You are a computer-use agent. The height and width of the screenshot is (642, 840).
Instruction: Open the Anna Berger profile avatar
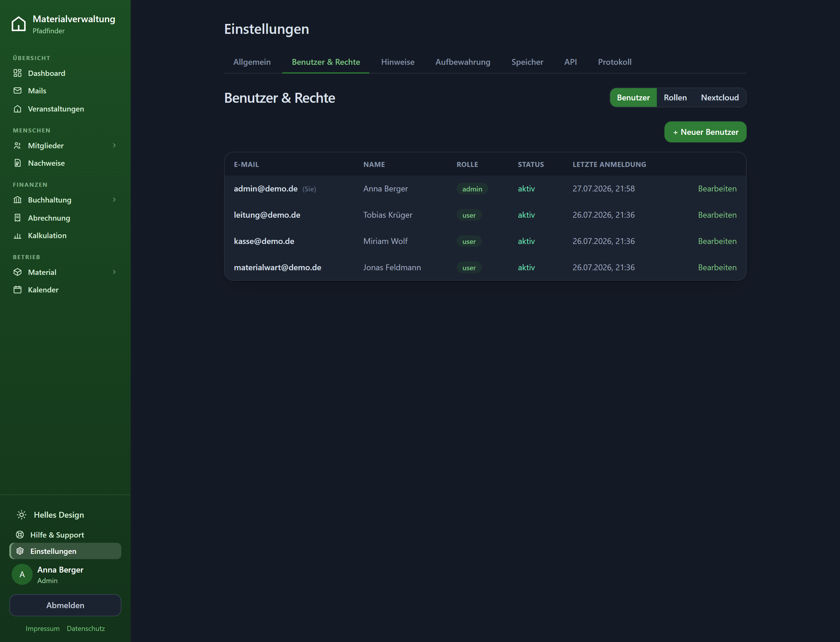[x=22, y=574]
